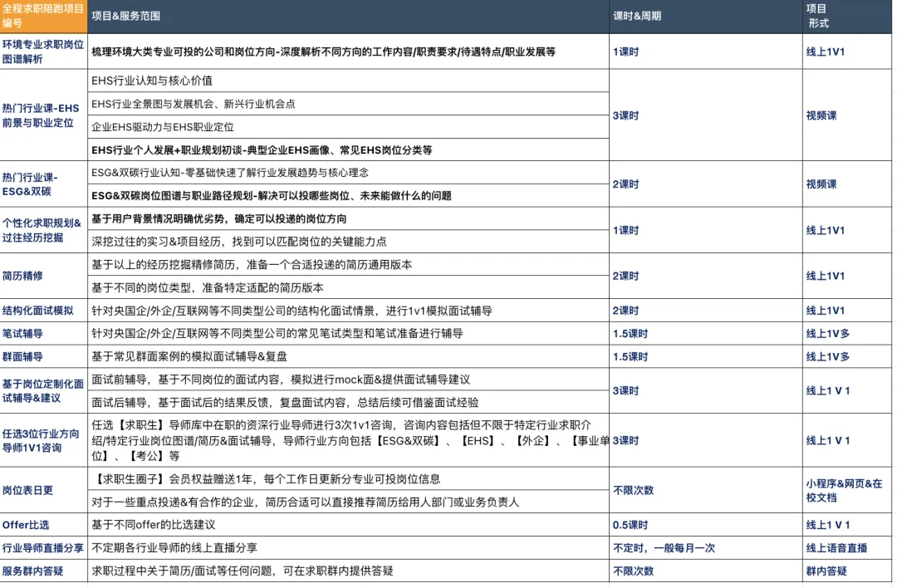Select cell 服务群内答疑
The width and height of the screenshot is (897, 588).
tap(43, 571)
